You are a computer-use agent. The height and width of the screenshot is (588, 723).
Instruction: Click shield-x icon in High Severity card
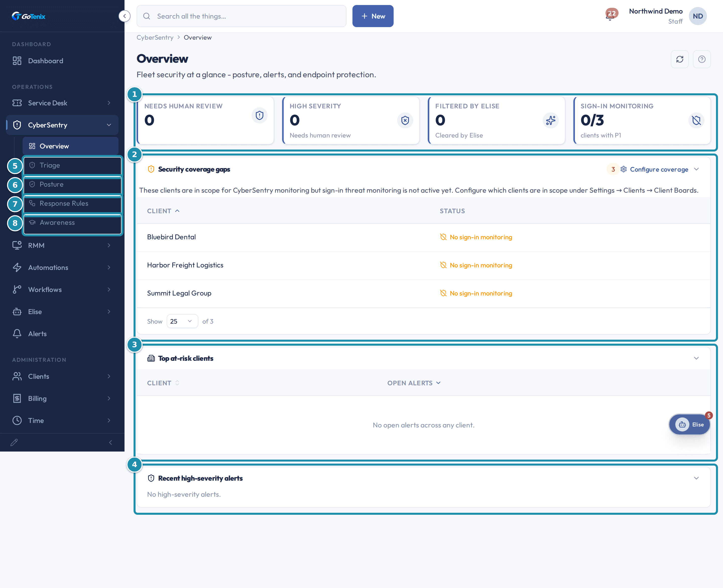(x=405, y=120)
